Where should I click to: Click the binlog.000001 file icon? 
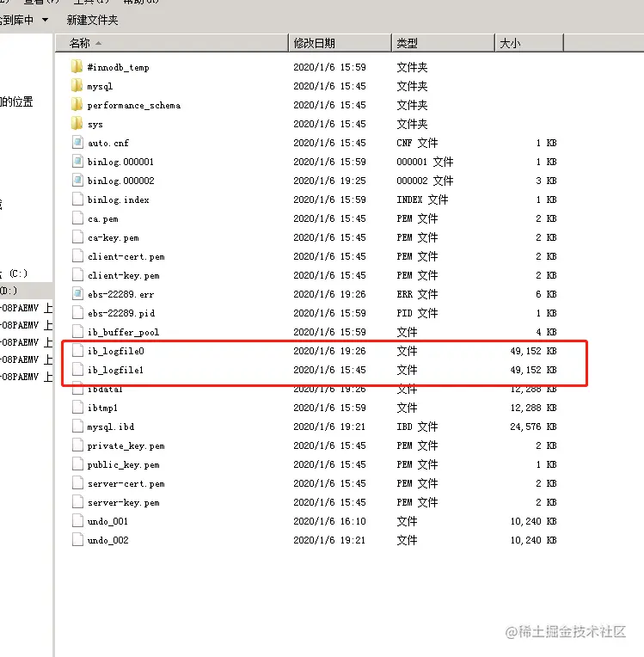click(77, 162)
